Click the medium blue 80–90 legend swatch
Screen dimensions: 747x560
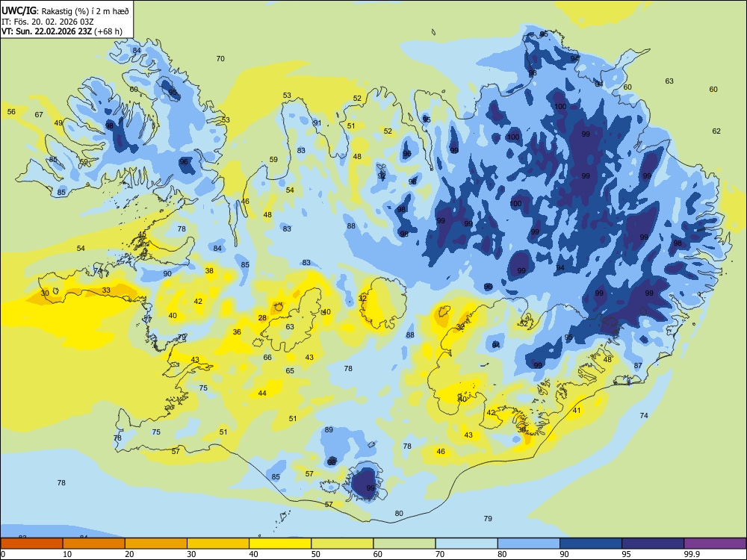pos(529,544)
